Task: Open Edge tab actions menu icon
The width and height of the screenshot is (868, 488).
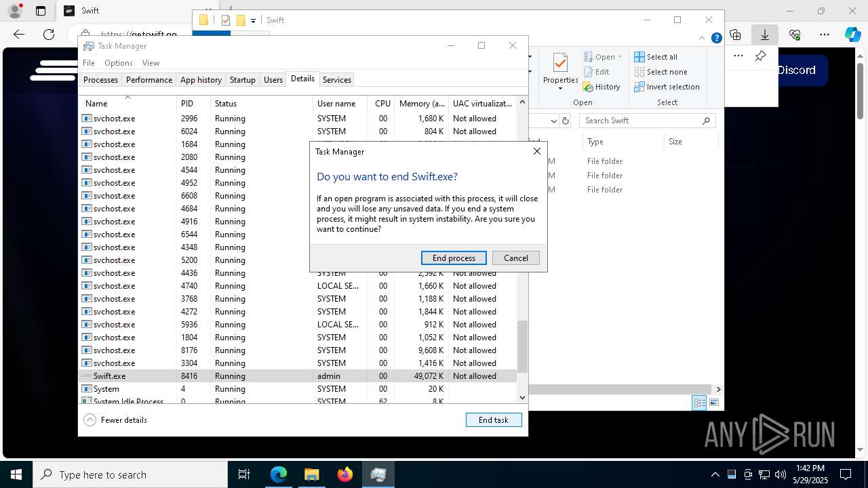Action: (41, 11)
